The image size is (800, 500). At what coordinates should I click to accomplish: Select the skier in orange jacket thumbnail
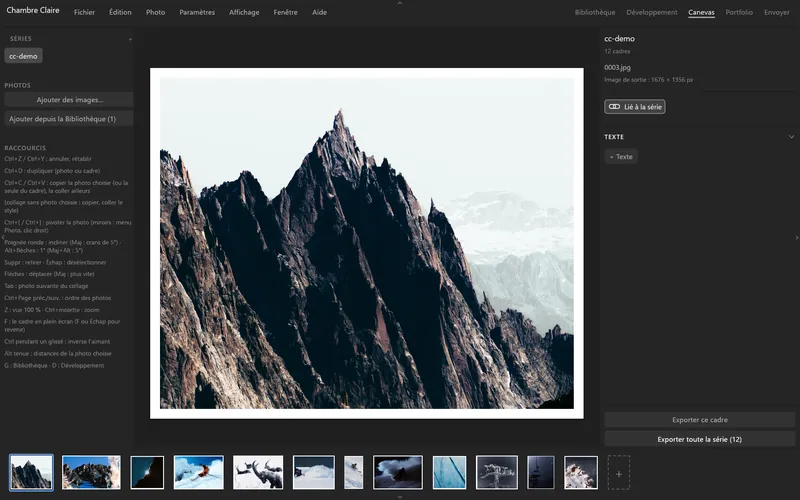pos(198,472)
